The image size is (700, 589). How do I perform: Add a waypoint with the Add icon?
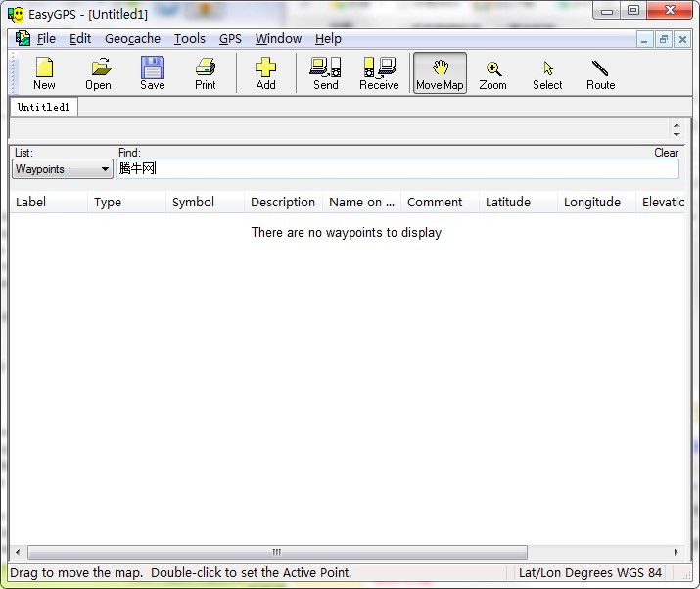tap(265, 73)
